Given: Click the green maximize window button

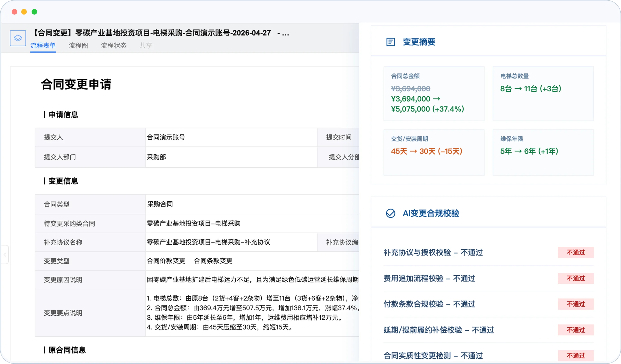Looking at the screenshot, I should (34, 12).
